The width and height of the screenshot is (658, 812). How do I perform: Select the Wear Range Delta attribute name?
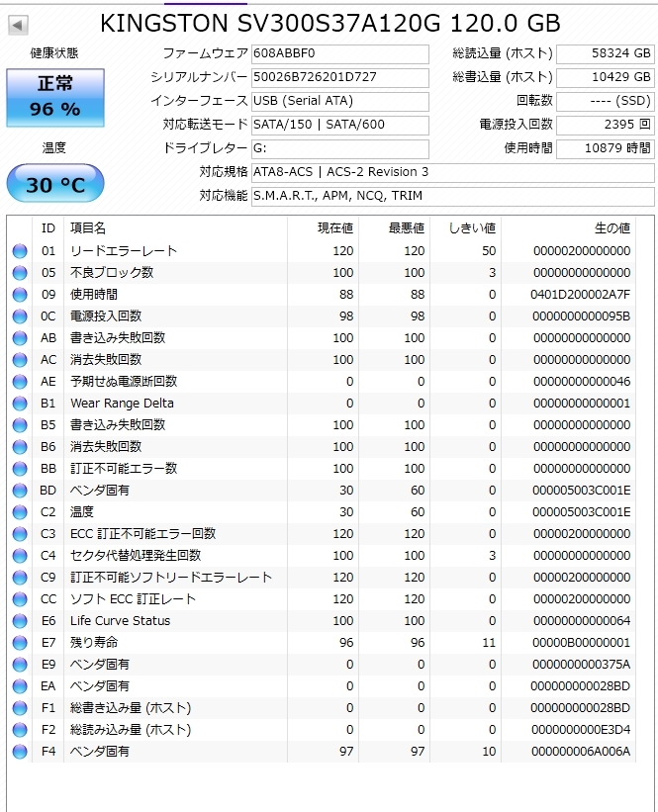point(122,404)
